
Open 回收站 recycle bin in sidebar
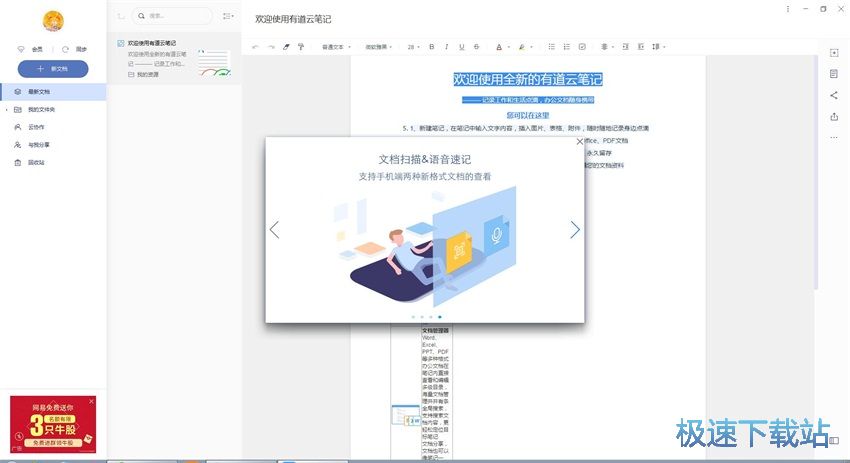[53, 163]
